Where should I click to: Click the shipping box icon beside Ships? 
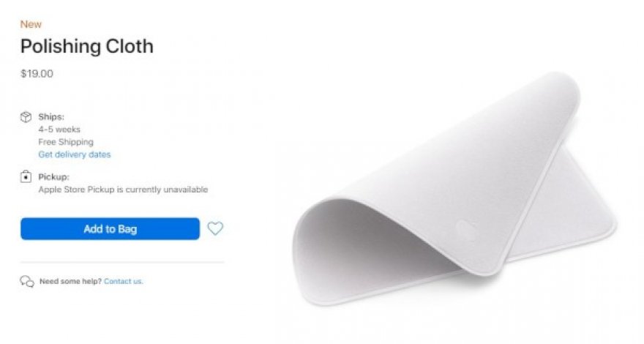coord(26,117)
